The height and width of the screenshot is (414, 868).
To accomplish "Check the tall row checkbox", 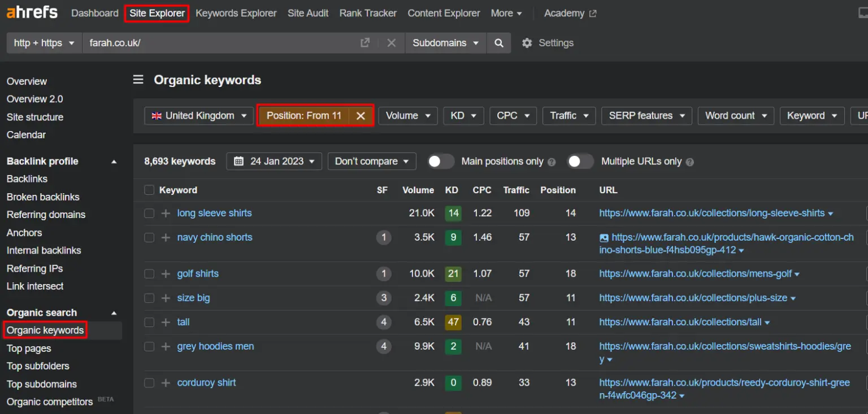I will click(x=149, y=323).
